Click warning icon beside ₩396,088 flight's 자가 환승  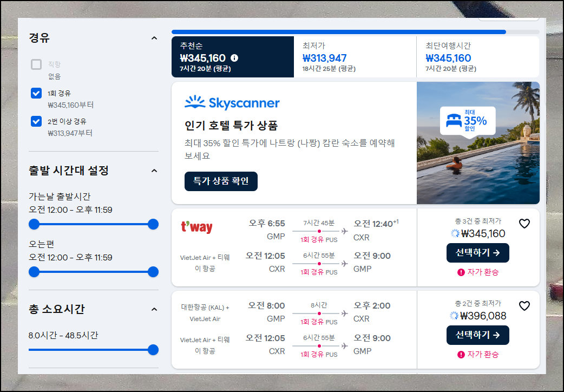pyautogui.click(x=461, y=355)
